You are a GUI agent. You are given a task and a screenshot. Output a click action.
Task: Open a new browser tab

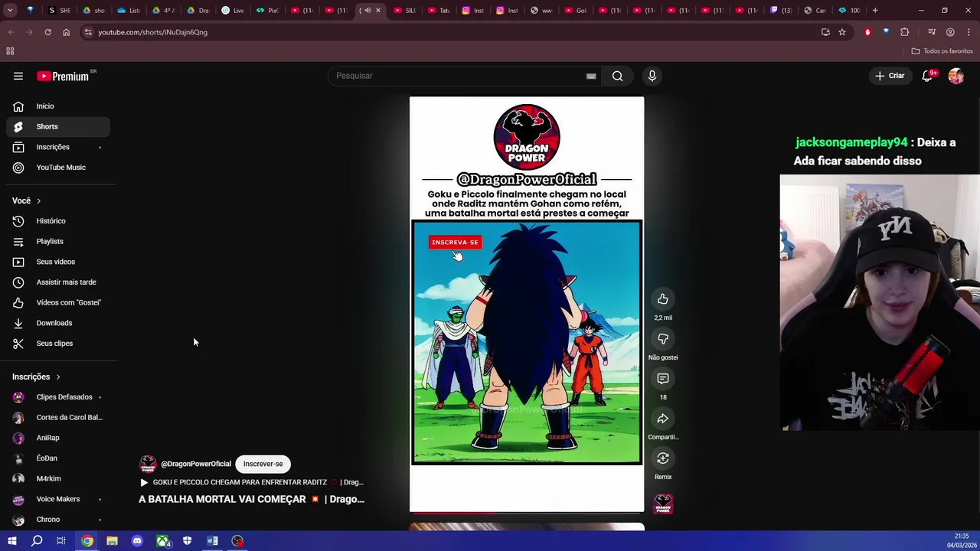coord(875,11)
